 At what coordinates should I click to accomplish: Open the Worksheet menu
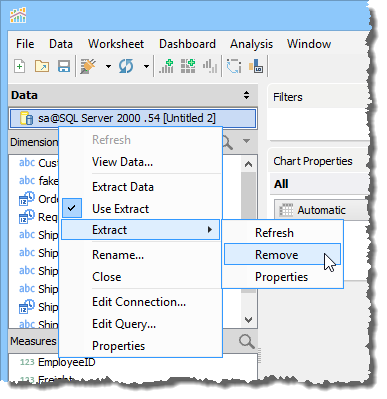[x=116, y=44]
